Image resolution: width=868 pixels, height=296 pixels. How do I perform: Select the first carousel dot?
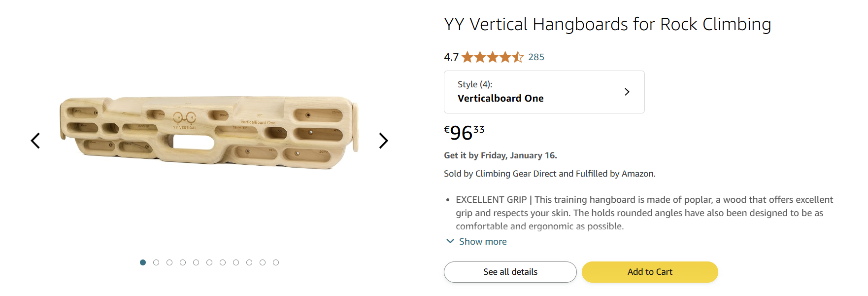[x=143, y=262]
